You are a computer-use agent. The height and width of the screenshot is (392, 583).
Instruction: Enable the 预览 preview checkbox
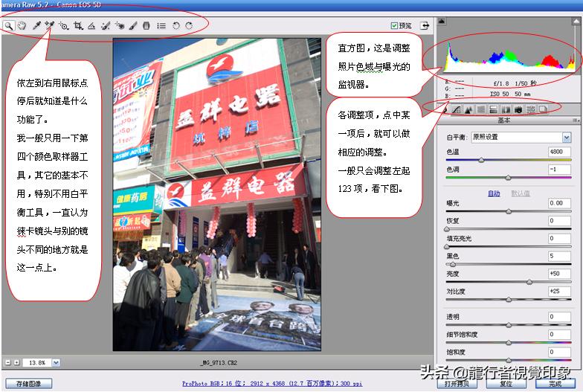coord(394,25)
